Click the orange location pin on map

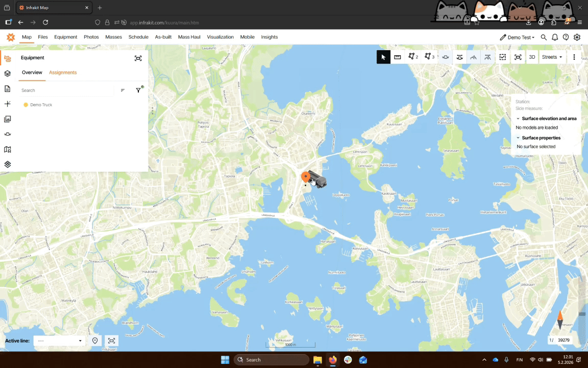click(x=306, y=176)
